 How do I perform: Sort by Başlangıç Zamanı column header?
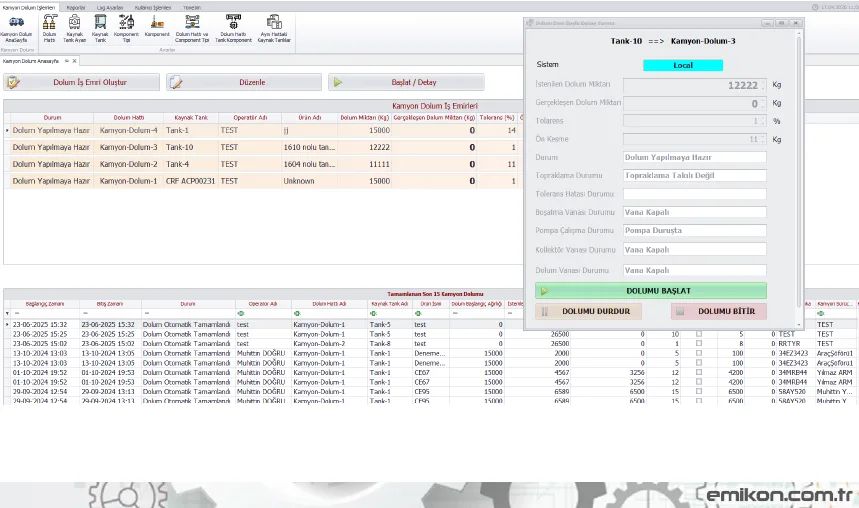click(45, 304)
